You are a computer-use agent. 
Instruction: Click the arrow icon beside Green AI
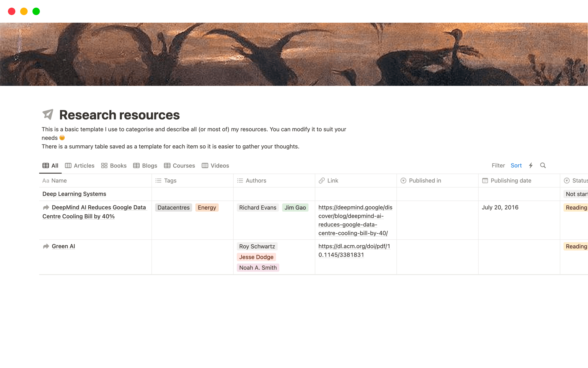tap(46, 246)
